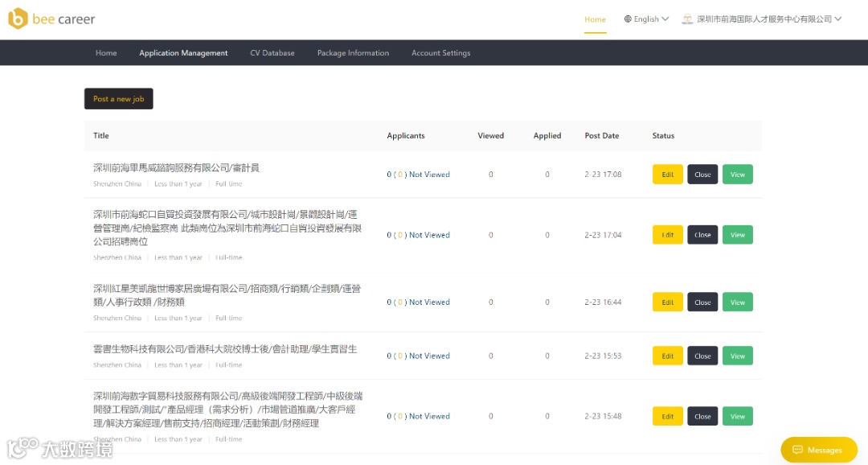Click the company avatar icon
Image resolution: width=868 pixels, height=465 pixels.
(x=687, y=19)
